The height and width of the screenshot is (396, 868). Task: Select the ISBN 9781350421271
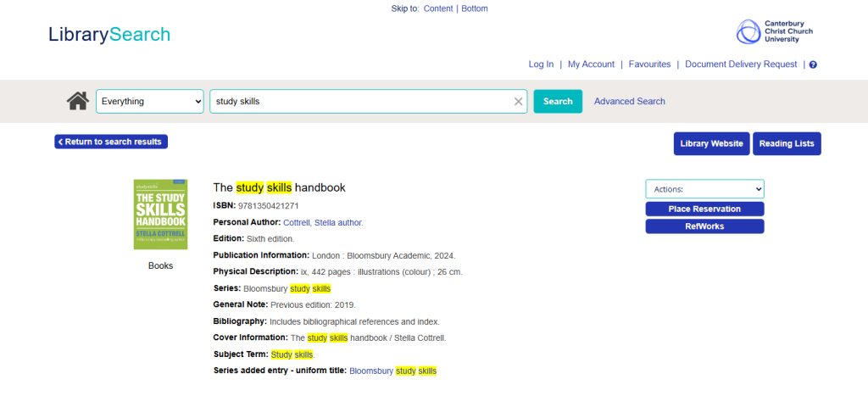269,206
